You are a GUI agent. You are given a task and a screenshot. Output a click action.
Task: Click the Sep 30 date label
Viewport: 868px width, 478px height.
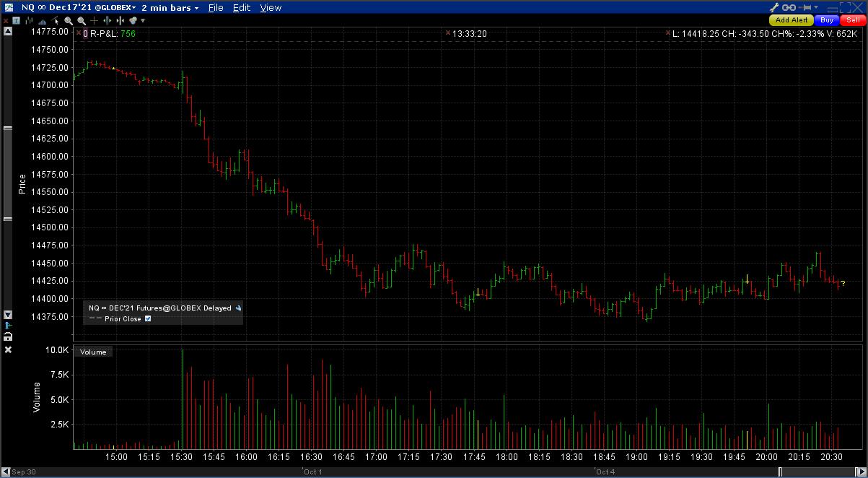[24, 472]
